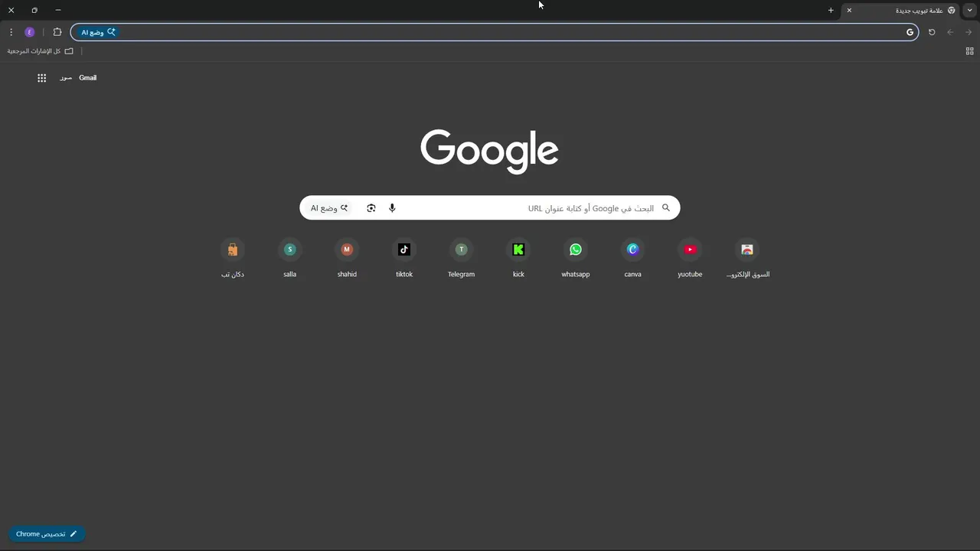Click the Google G icon in address bar
This screenshot has height=551, width=980.
pyautogui.click(x=910, y=32)
